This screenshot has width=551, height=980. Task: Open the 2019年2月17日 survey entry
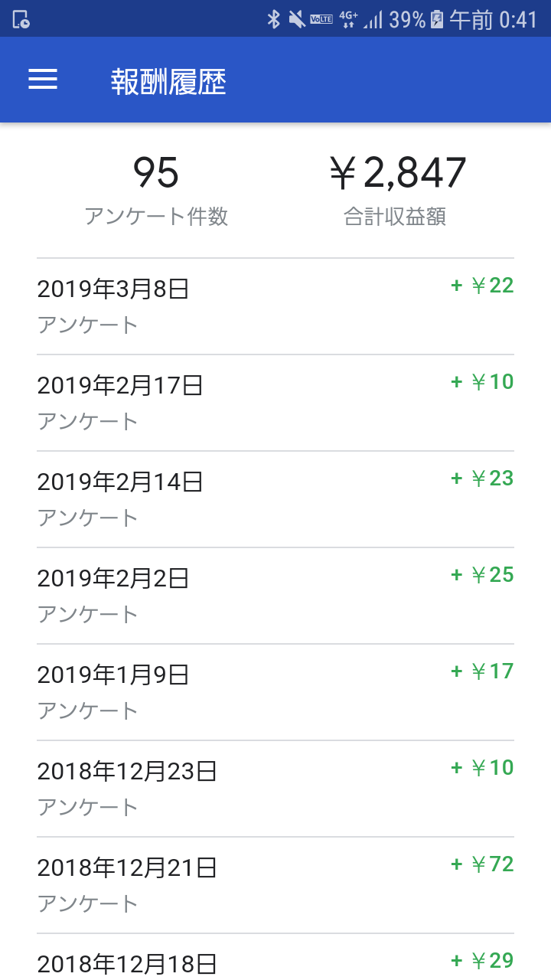275,403
